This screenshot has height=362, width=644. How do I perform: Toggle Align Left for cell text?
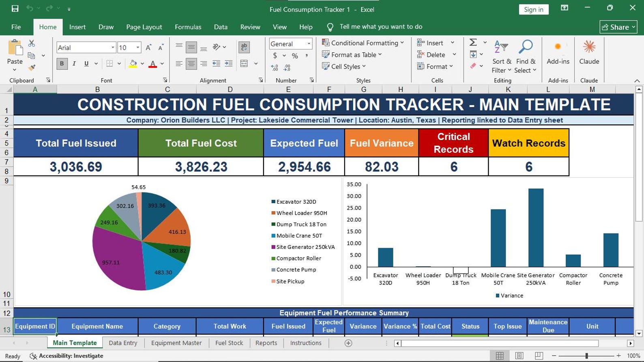[x=179, y=64]
